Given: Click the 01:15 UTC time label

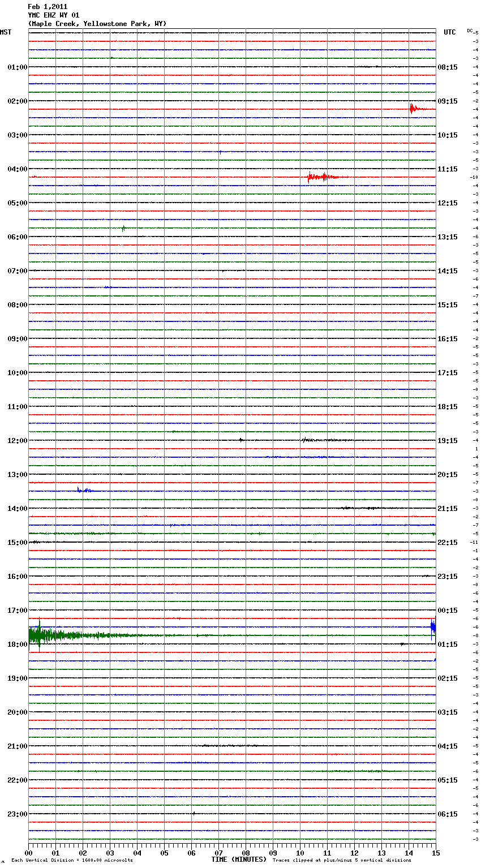Looking at the screenshot, I should coord(448,644).
